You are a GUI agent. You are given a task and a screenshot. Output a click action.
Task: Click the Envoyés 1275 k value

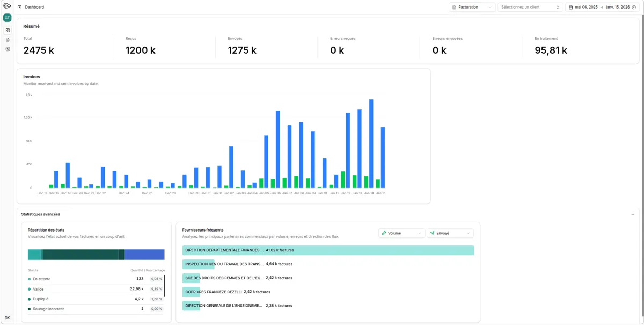[242, 50]
